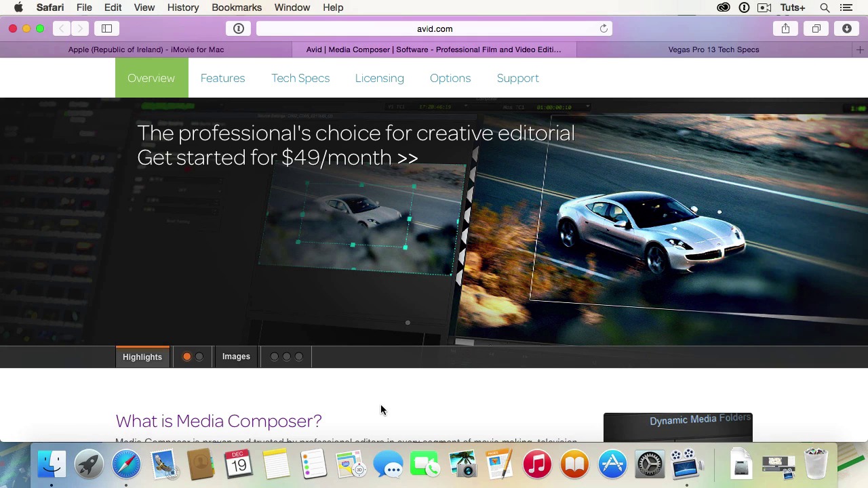Screen dimensions: 868x488
Task: Click the avid.com address field
Action: (x=434, y=28)
